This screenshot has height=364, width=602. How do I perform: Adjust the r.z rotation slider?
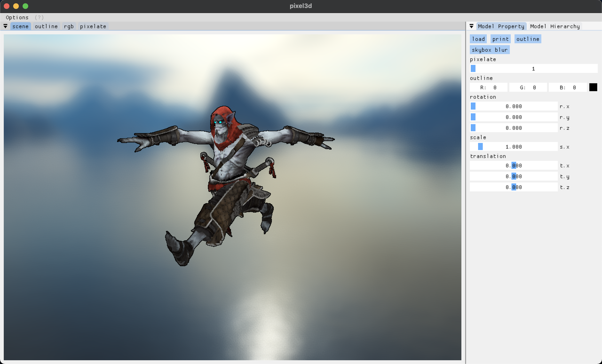[x=514, y=127]
